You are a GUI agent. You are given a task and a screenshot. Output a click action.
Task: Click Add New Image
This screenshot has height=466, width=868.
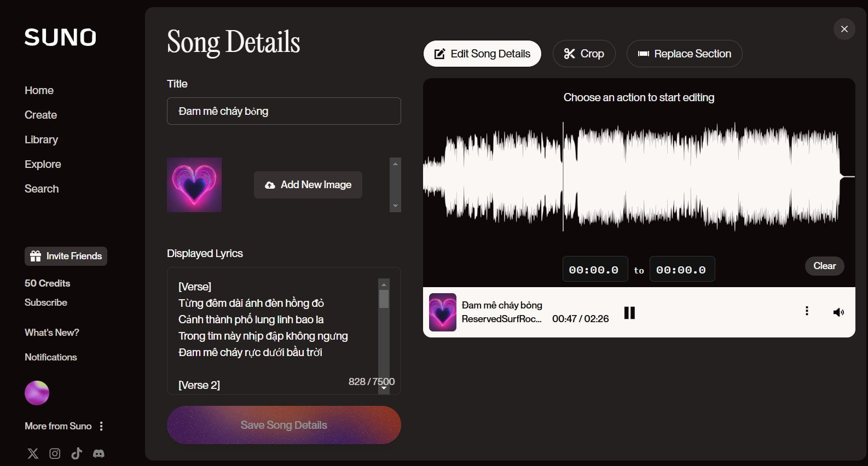tap(308, 185)
